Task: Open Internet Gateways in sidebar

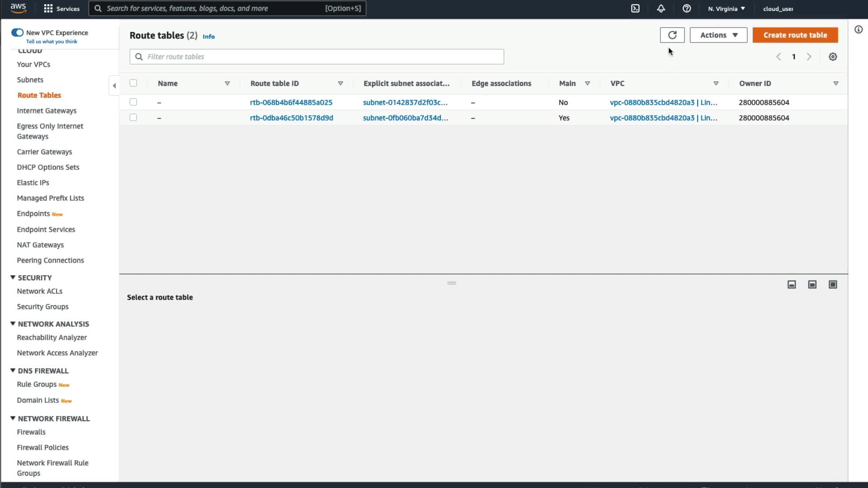Action: (x=47, y=111)
